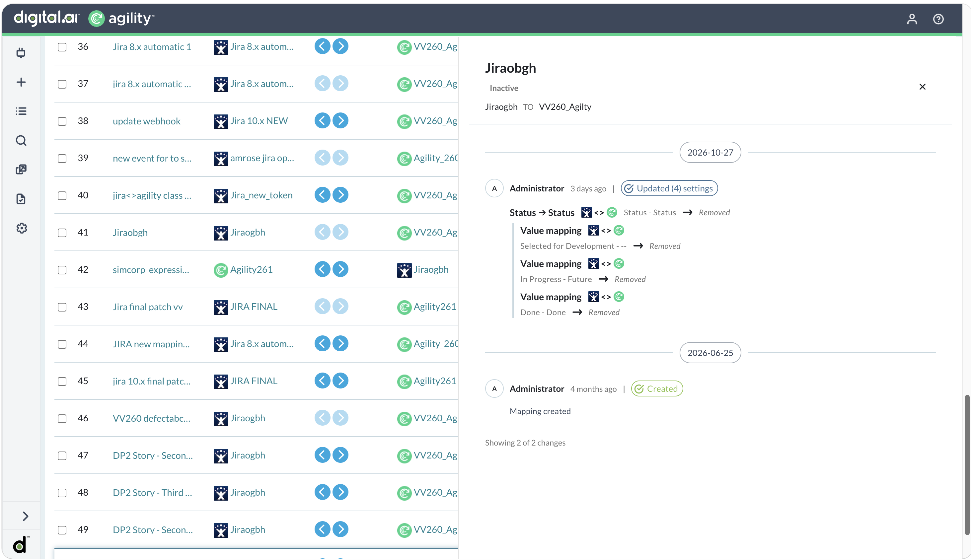Click the 'Showing 2 of 2 changes' text
The height and width of the screenshot is (560, 971).
pyautogui.click(x=525, y=443)
